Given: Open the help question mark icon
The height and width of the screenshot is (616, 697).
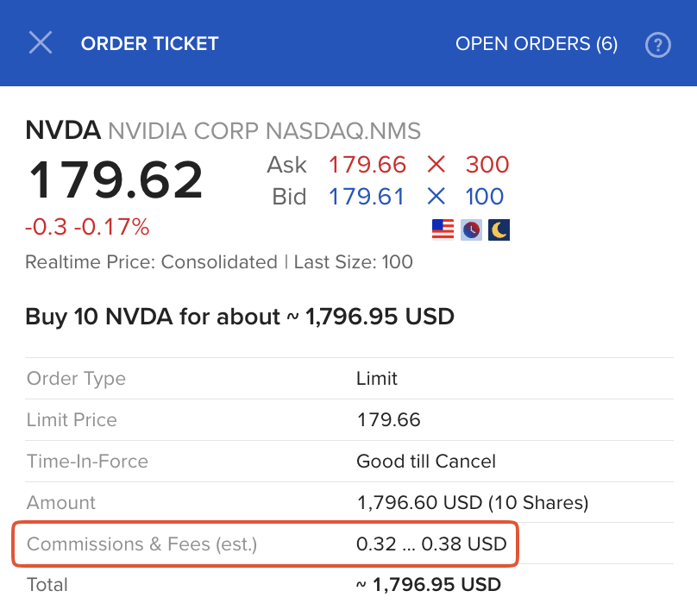Looking at the screenshot, I should point(658,45).
